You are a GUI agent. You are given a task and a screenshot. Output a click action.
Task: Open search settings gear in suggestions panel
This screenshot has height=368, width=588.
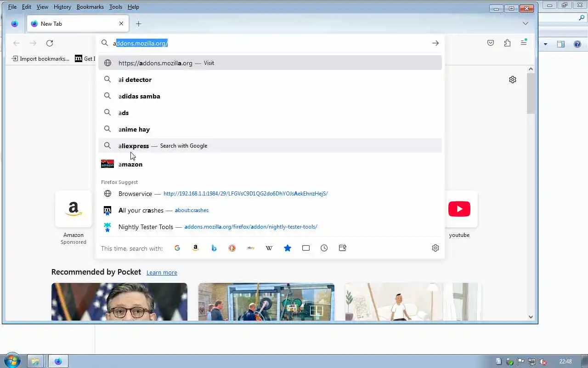click(x=435, y=248)
